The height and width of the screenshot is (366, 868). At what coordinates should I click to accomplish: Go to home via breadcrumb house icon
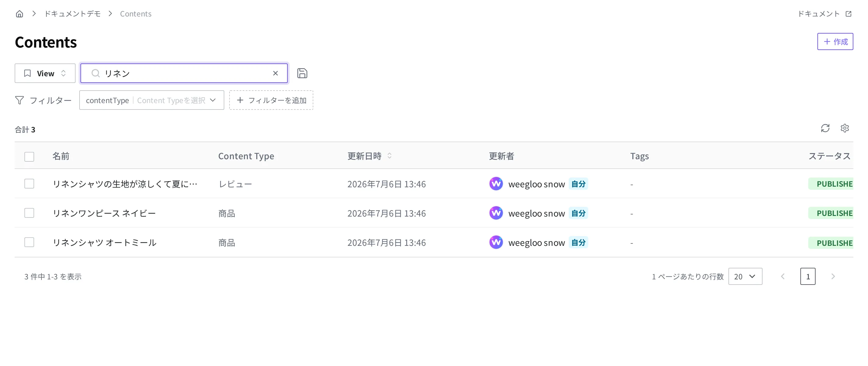coord(20,14)
